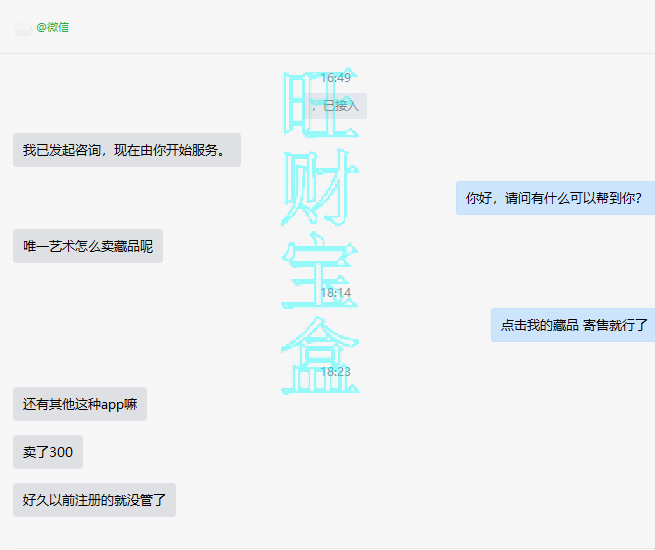Screen dimensions: 655x550
Task: Click the 16:49 timestamp
Action: [335, 78]
